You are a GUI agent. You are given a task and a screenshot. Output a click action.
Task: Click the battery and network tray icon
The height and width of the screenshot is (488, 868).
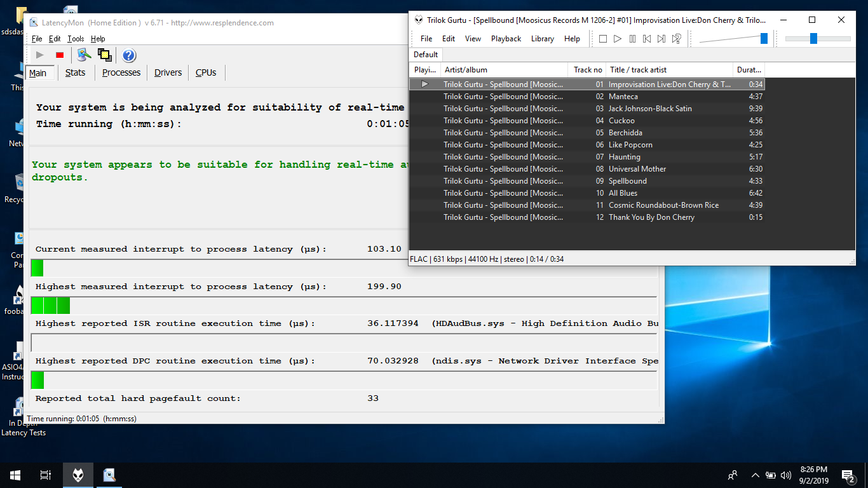[770, 475]
